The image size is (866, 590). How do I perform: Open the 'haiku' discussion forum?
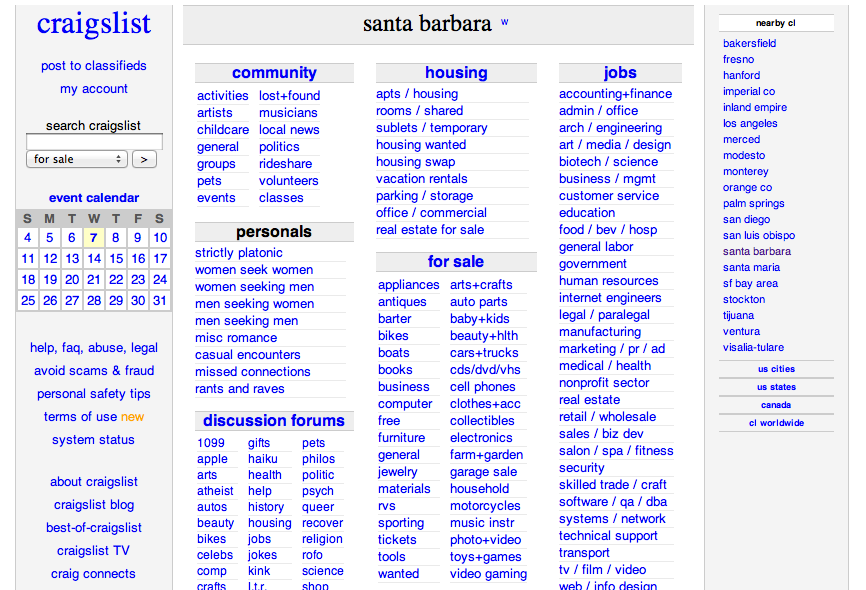coord(263,459)
